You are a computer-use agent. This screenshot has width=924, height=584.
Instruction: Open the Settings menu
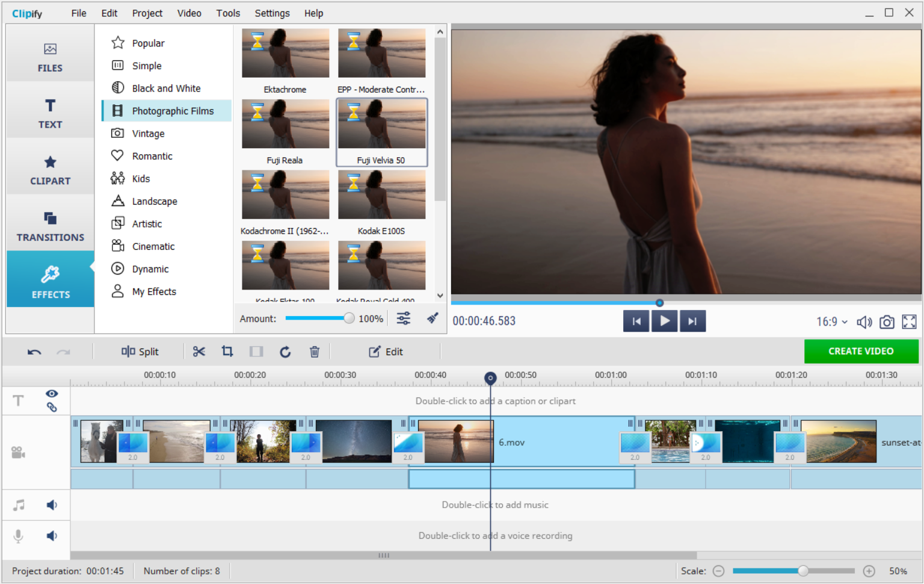(x=272, y=13)
